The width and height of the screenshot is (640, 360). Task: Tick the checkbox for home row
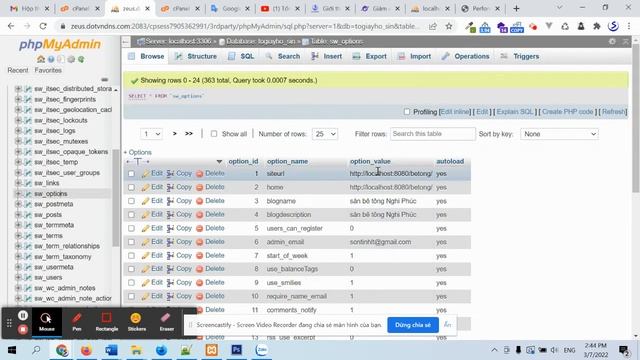(x=131, y=187)
